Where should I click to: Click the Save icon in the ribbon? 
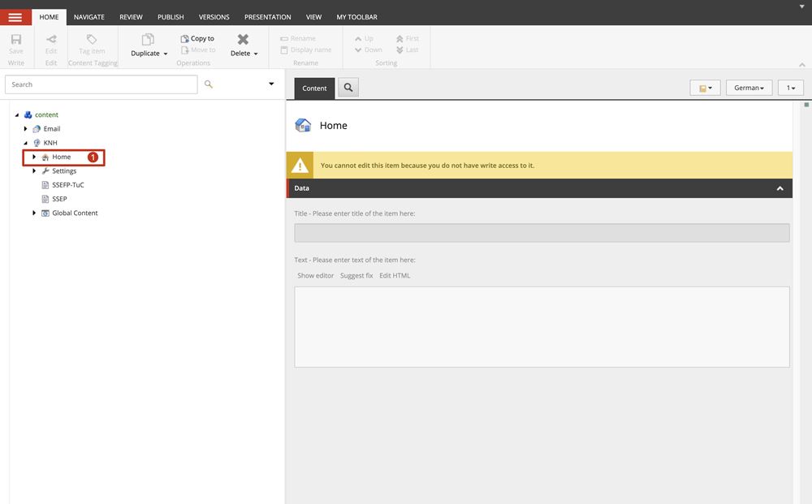pyautogui.click(x=16, y=40)
